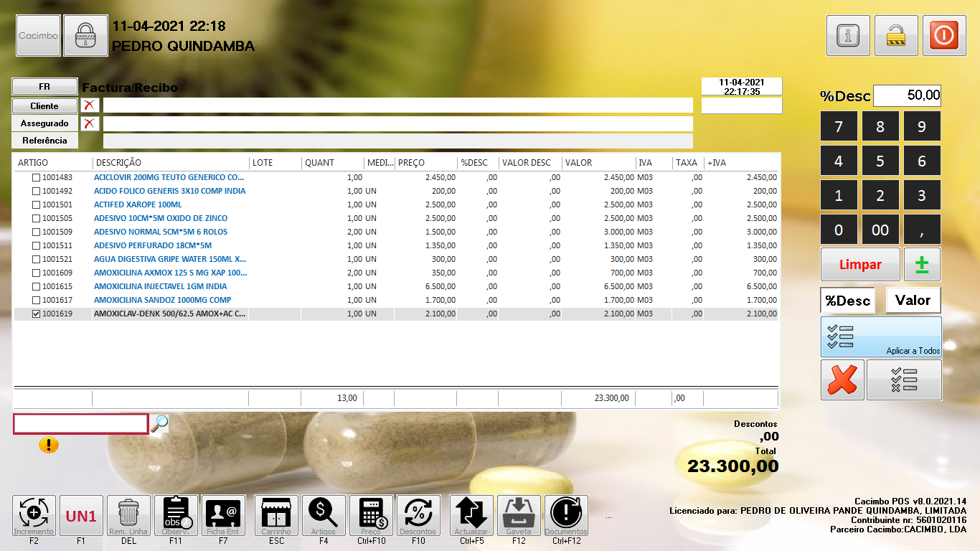The height and width of the screenshot is (551, 980).
Task: Click the magnifier next to the search box
Action: pos(159,423)
